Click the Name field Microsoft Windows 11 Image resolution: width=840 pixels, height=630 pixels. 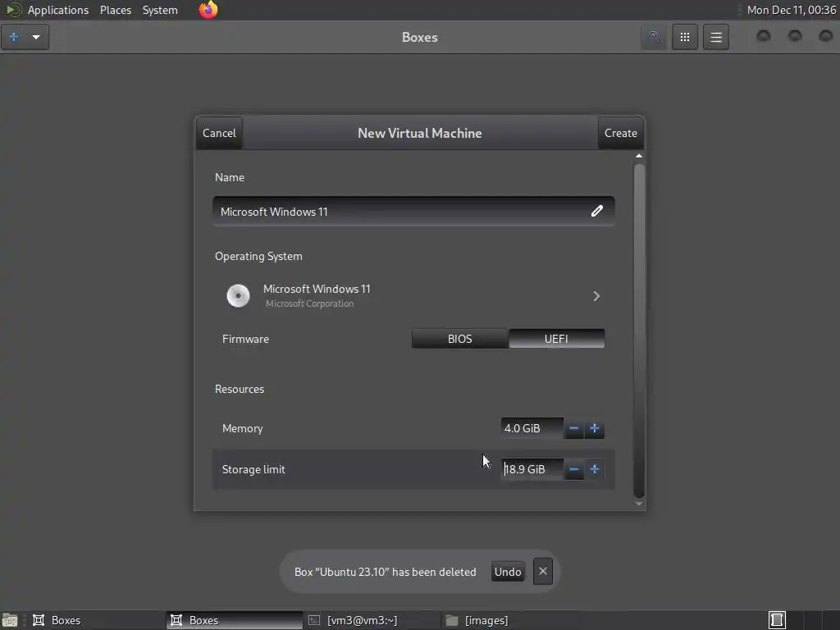tap(413, 211)
